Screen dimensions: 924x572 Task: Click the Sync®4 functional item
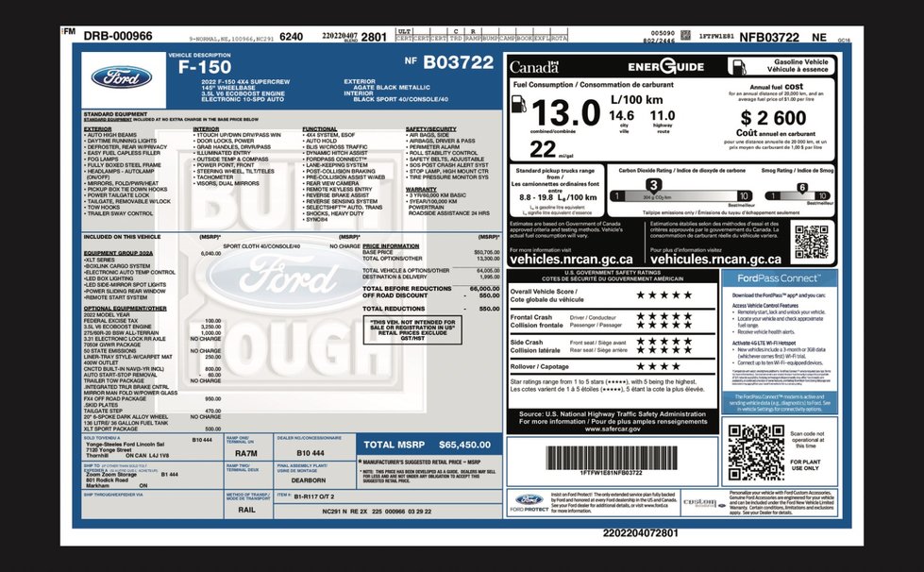coord(317,220)
